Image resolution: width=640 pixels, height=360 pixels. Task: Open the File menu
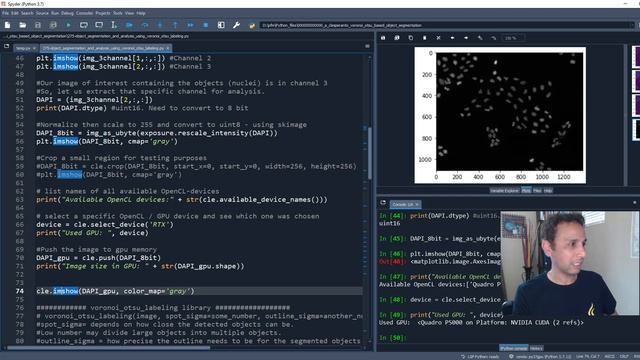pyautogui.click(x=5, y=13)
